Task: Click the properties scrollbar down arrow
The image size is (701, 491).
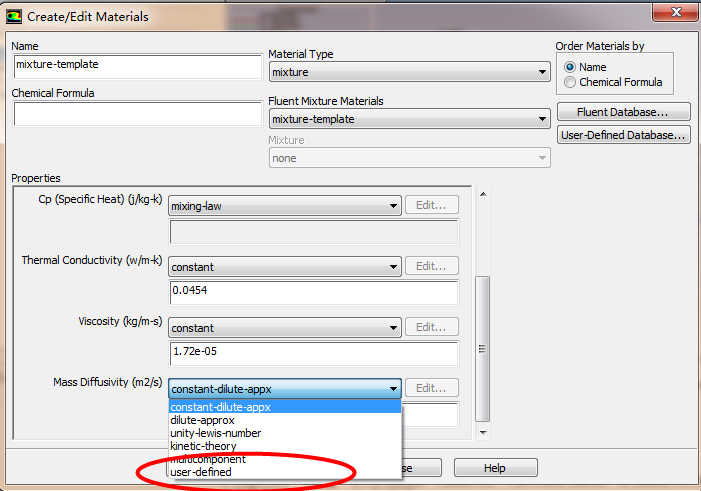Action: pos(483,432)
